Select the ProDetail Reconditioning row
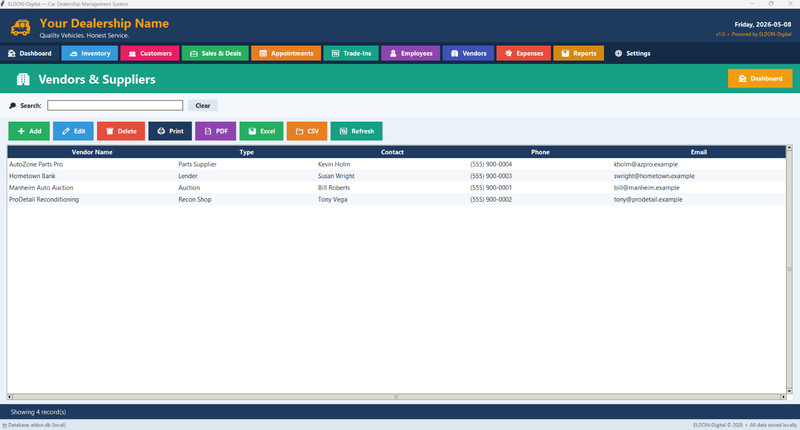Image resolution: width=800 pixels, height=430 pixels. coord(396,199)
